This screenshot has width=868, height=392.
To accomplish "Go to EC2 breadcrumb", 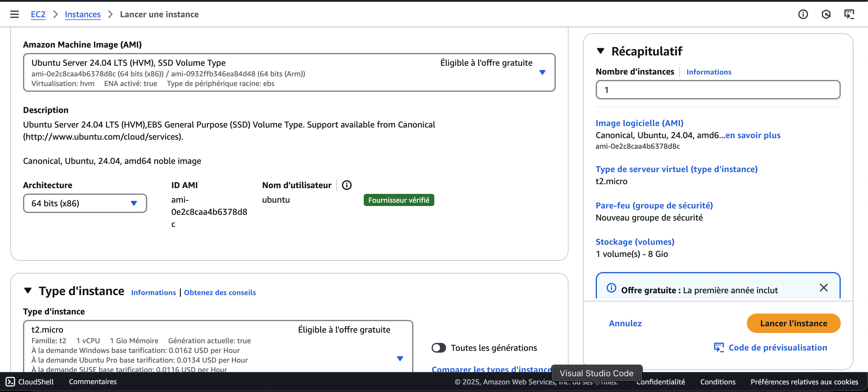I will pyautogui.click(x=38, y=14).
